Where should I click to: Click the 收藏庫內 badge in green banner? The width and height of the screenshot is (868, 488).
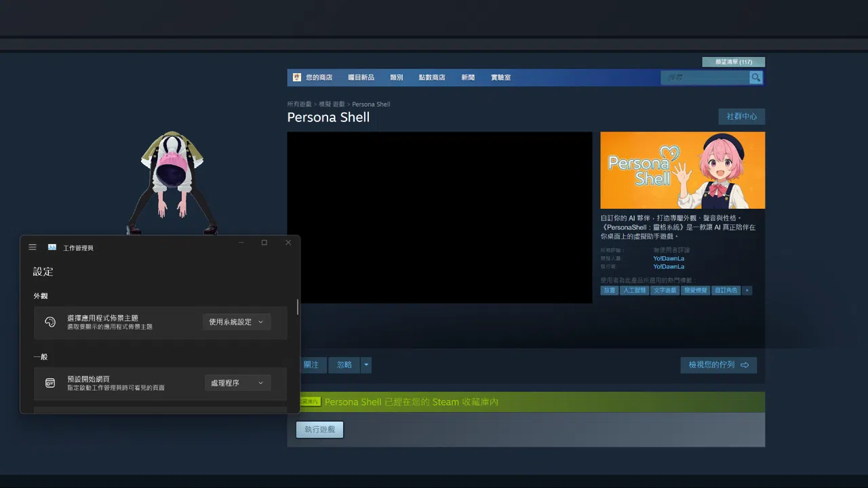point(310,402)
